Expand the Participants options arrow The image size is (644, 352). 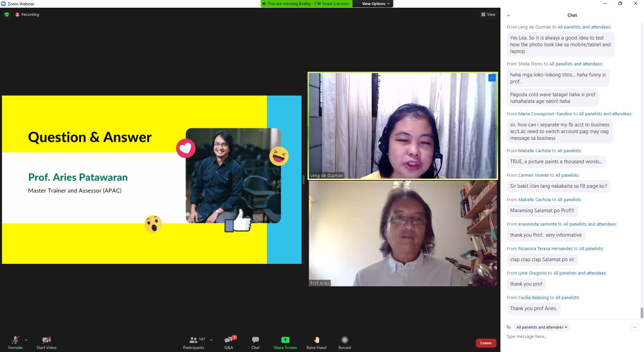click(211, 340)
